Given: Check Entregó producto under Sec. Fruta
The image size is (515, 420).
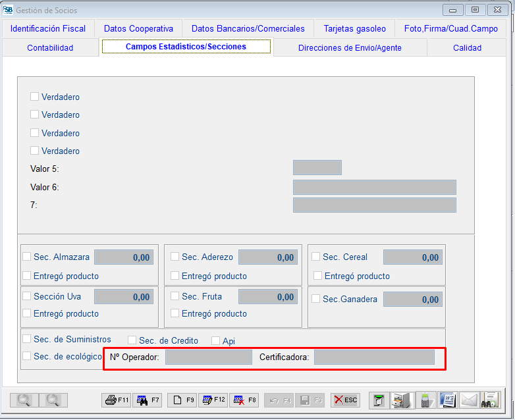Looking at the screenshot, I should (x=175, y=313).
